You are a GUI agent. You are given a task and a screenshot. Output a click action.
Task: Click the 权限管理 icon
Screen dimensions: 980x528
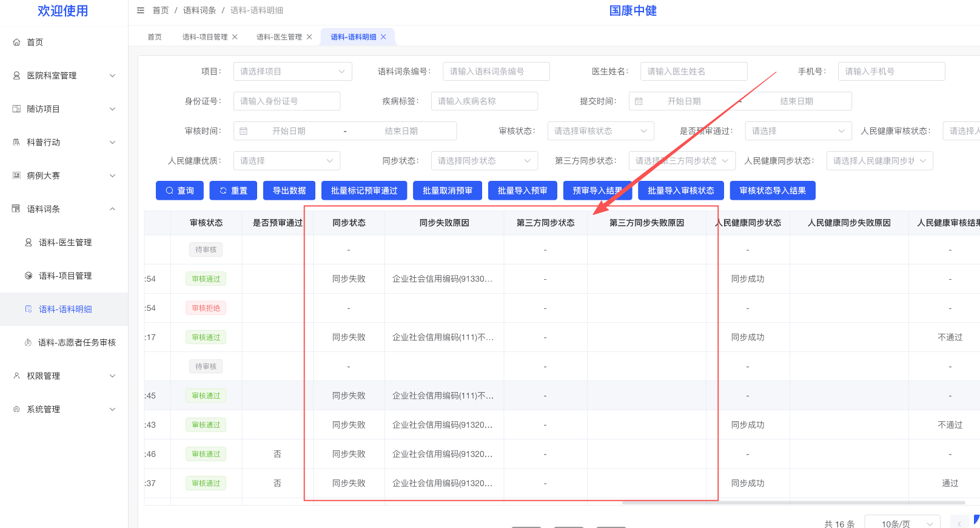tap(16, 376)
